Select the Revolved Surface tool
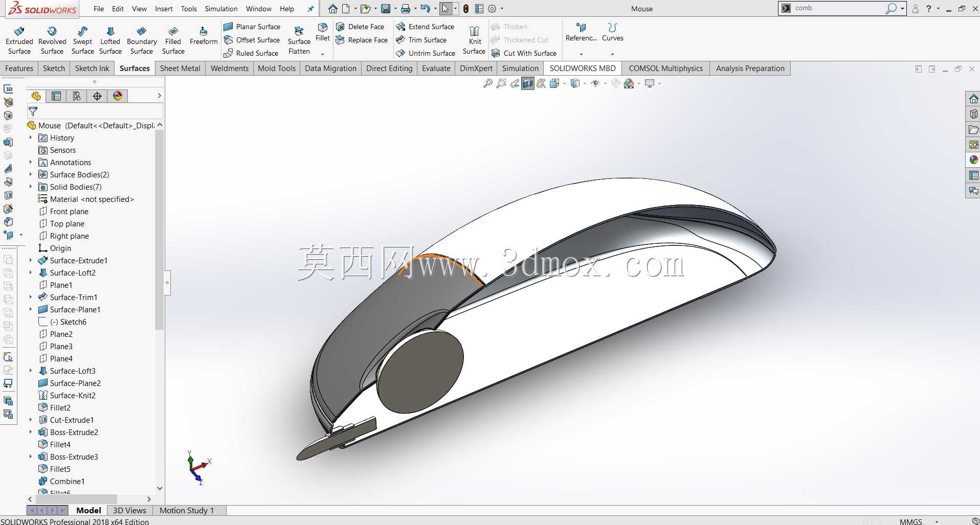 (x=52, y=40)
